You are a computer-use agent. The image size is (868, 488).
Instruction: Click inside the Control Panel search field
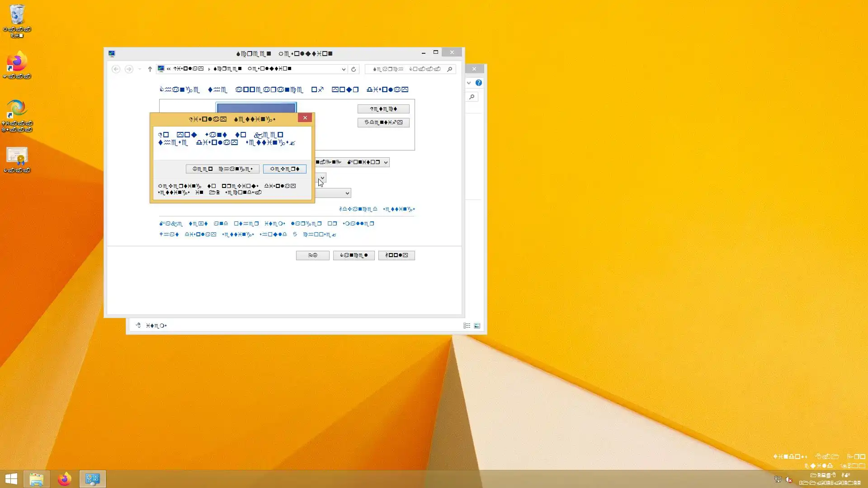pos(406,69)
